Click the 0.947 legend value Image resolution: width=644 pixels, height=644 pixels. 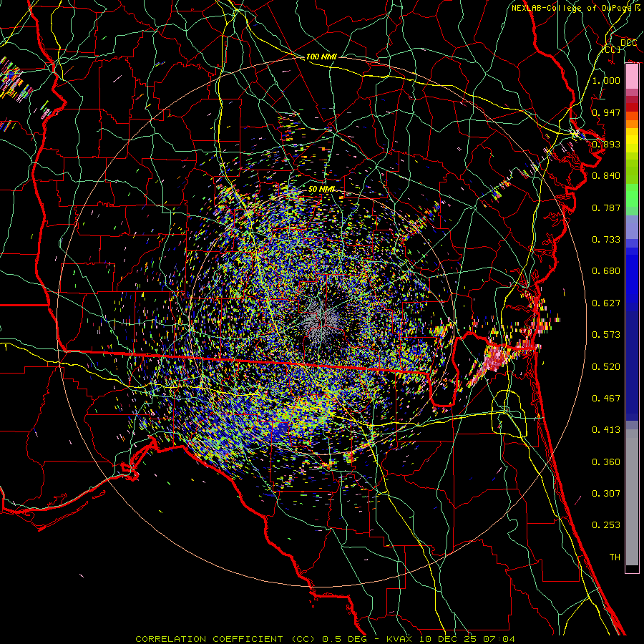coord(606,112)
